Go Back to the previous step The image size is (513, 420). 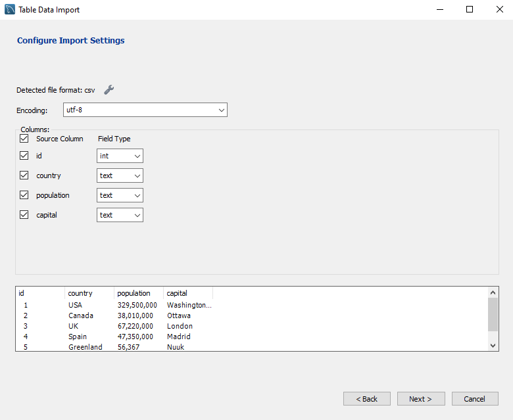[367, 399]
